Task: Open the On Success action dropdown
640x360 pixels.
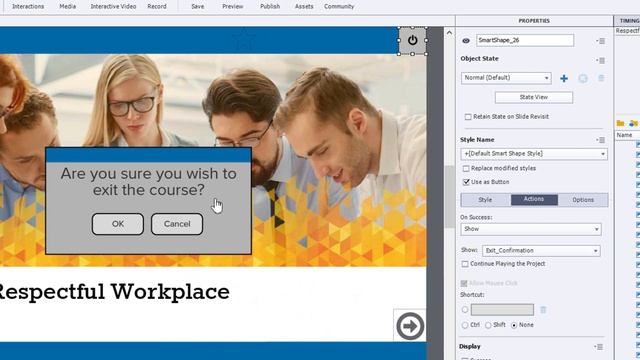Action: click(531, 229)
